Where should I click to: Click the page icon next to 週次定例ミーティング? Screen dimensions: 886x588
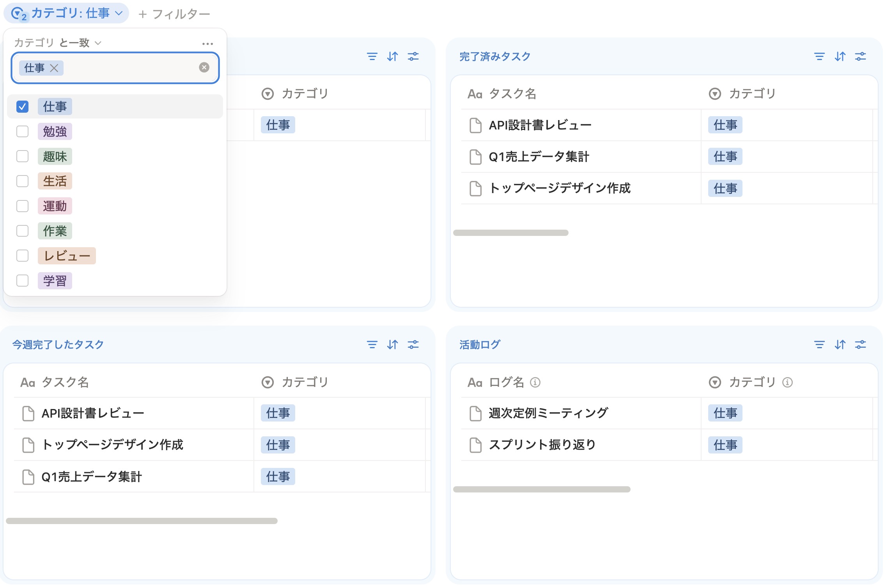pos(475,413)
